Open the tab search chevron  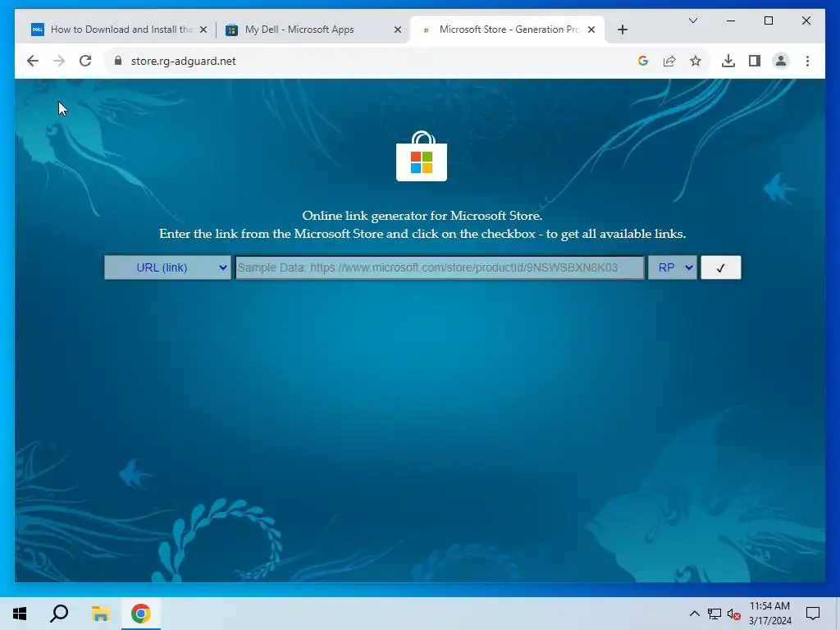pyautogui.click(x=693, y=21)
